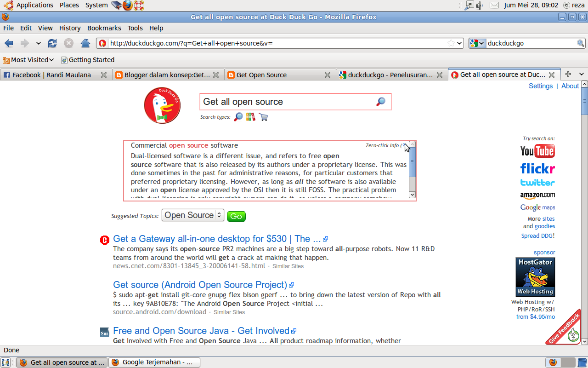Screen dimensions: 588x368
Task: Open the Getting Started bookmark
Action: pyautogui.click(x=88, y=60)
